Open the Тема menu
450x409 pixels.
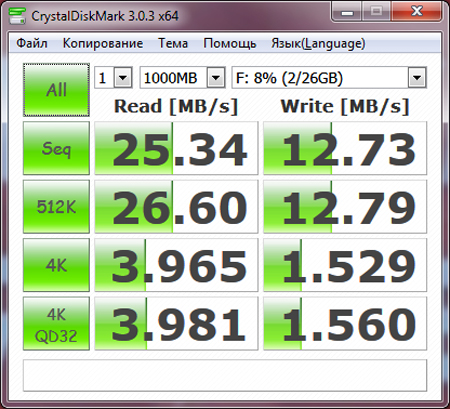[173, 43]
